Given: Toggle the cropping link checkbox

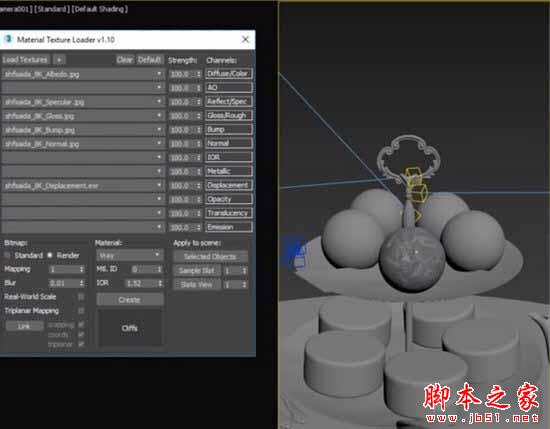Looking at the screenshot, I should (x=81, y=325).
